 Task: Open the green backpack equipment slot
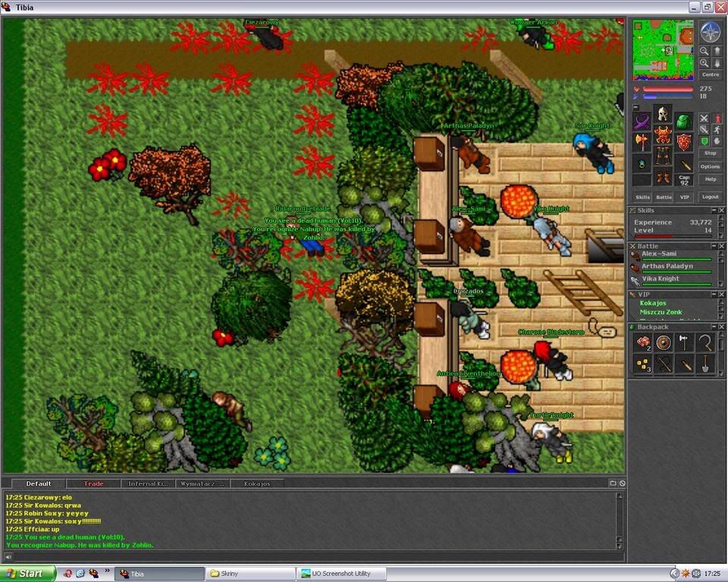pos(683,121)
